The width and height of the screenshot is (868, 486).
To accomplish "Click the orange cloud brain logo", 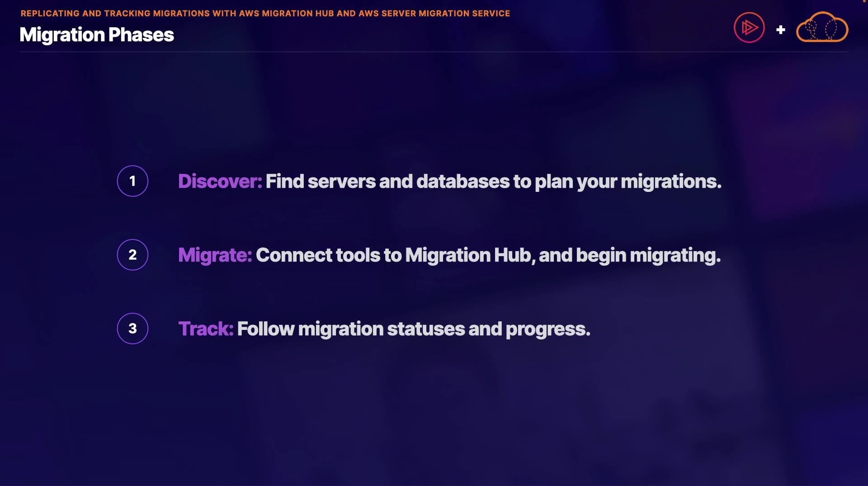I will [822, 27].
